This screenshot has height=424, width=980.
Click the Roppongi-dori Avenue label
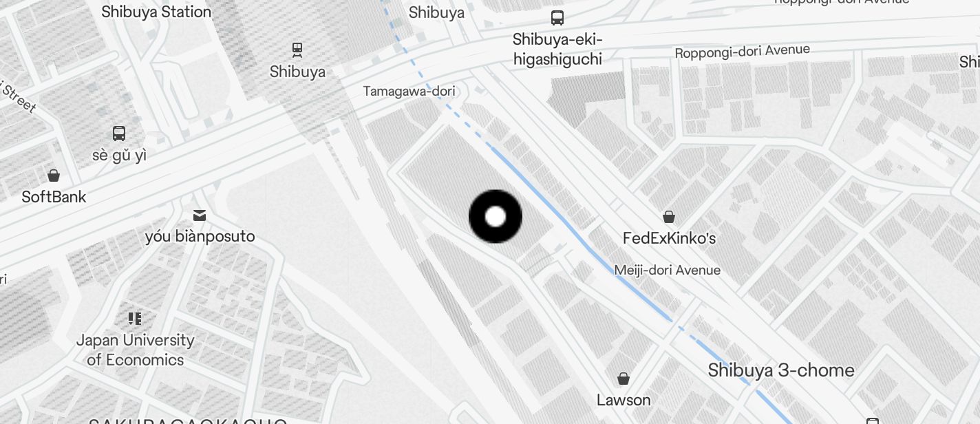(743, 52)
